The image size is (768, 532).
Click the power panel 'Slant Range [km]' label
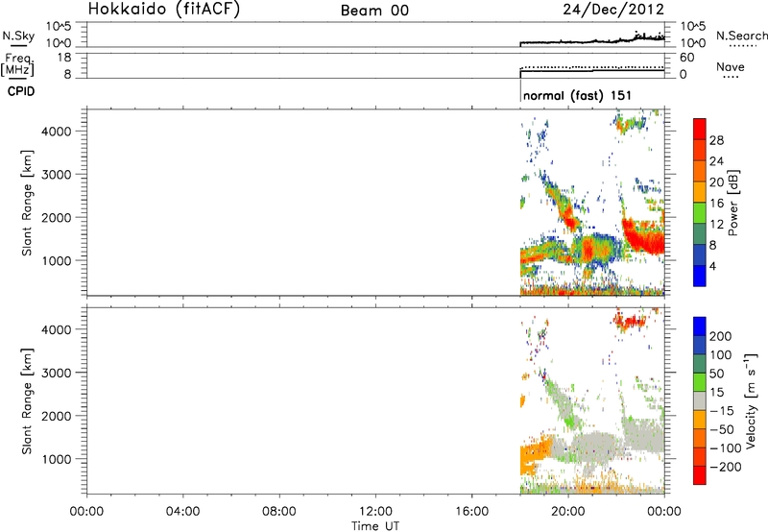click(x=27, y=203)
